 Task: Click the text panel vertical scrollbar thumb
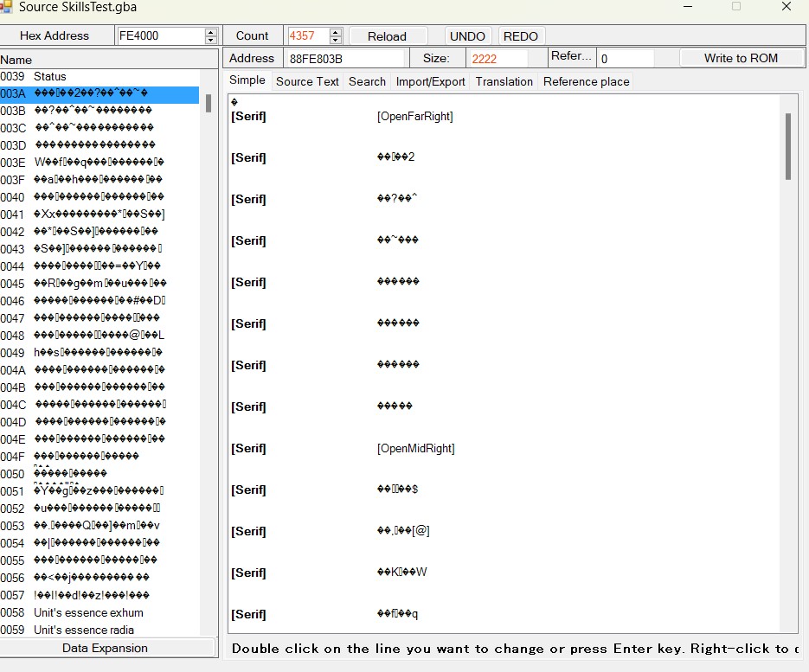tap(788, 146)
